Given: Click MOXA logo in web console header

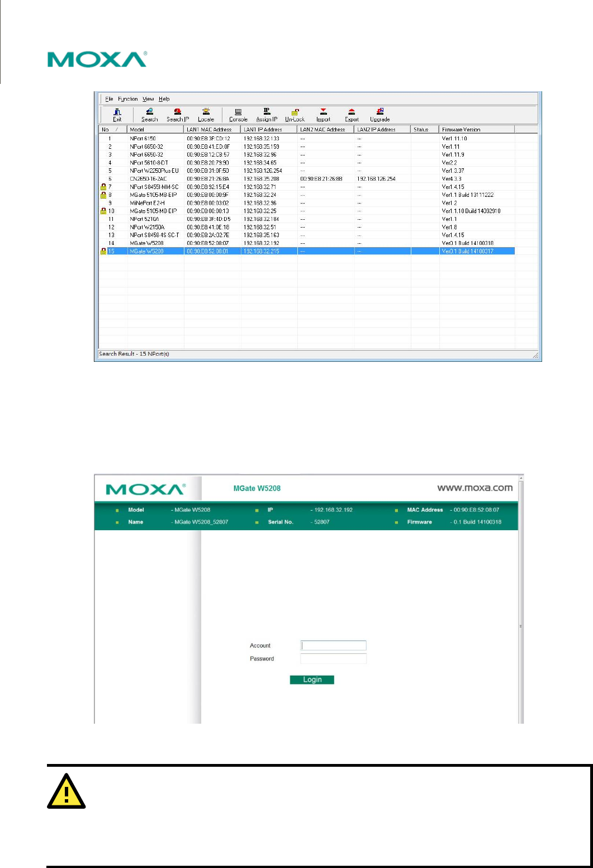Looking at the screenshot, I should click(x=145, y=489).
